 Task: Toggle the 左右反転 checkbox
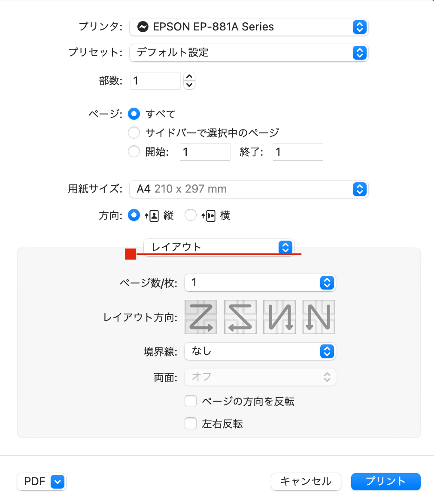click(190, 424)
